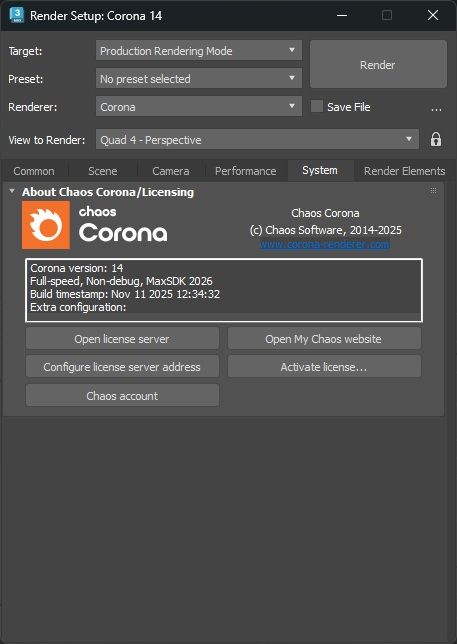Switch to the Render Elements tab
The height and width of the screenshot is (644, 457).
pos(404,171)
